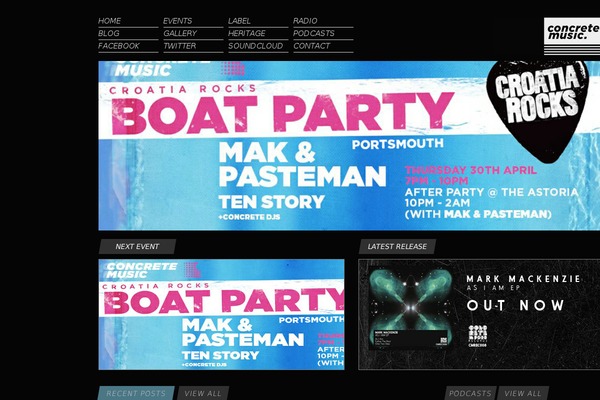Open the SOUNDCLOUD link

tap(256, 46)
